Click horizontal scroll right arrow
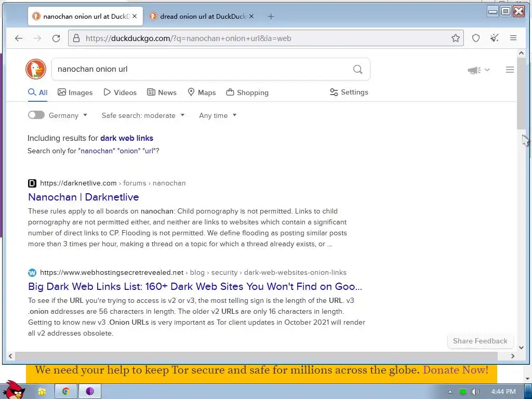Viewport: 532px width, 399px height. [513, 356]
